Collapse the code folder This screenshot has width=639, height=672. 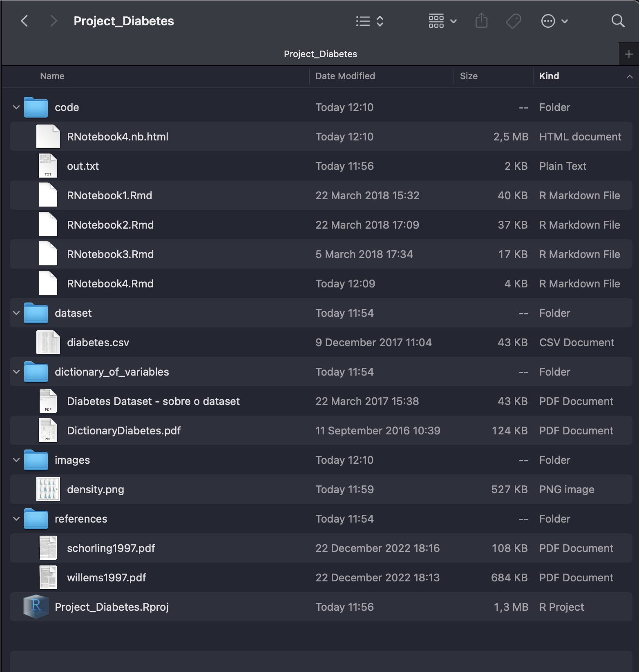tap(16, 107)
